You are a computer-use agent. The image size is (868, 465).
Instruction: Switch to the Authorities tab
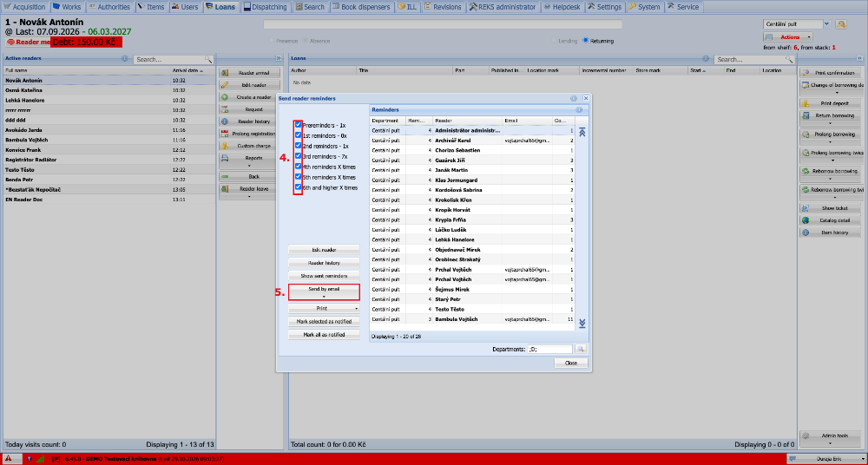tap(109, 7)
